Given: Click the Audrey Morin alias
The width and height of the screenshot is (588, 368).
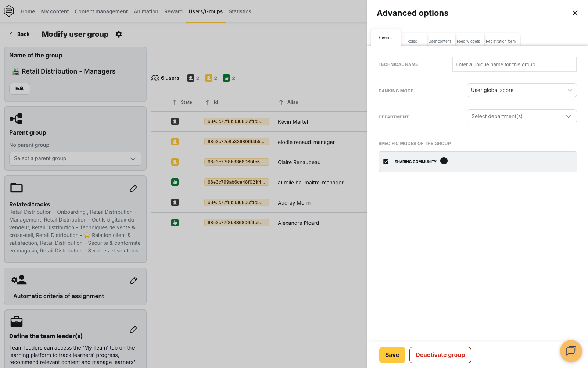Looking at the screenshot, I should pos(294,203).
